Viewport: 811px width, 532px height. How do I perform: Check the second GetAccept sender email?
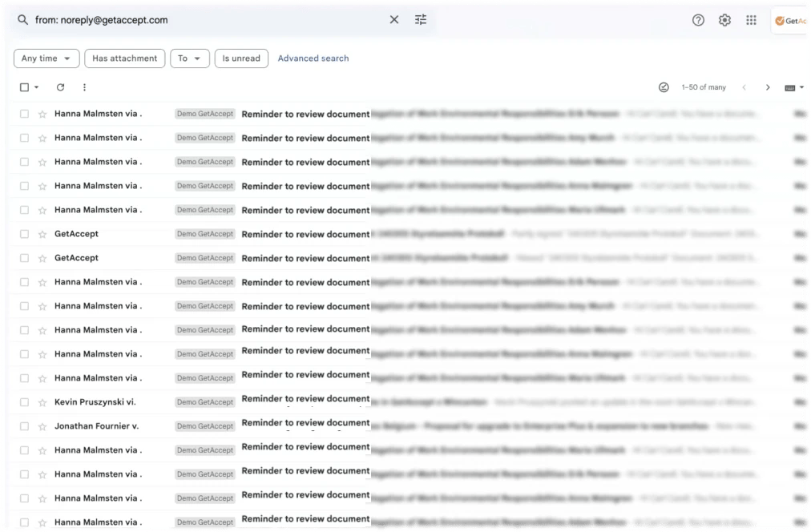point(24,258)
